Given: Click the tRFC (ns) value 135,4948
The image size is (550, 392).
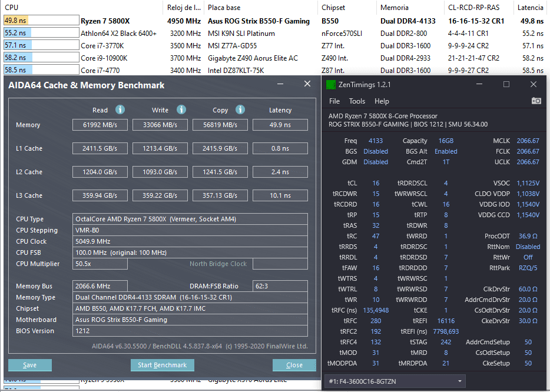Looking at the screenshot, I should click(x=375, y=310).
